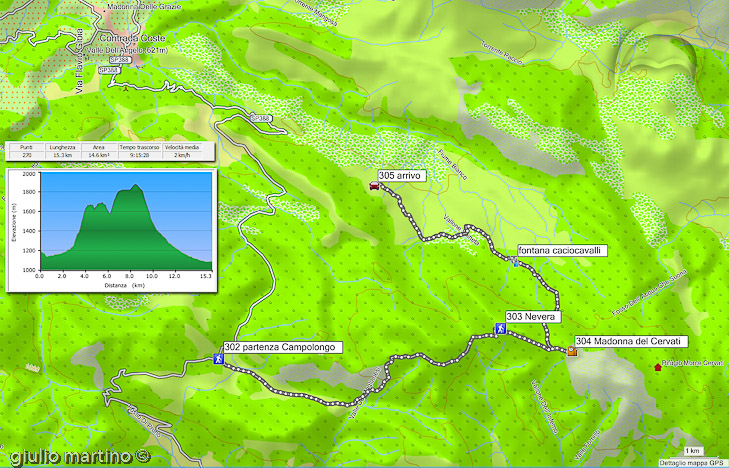Click the blue fountain icon at fontana caciocavalli
This screenshot has height=468, width=729.
point(516,263)
